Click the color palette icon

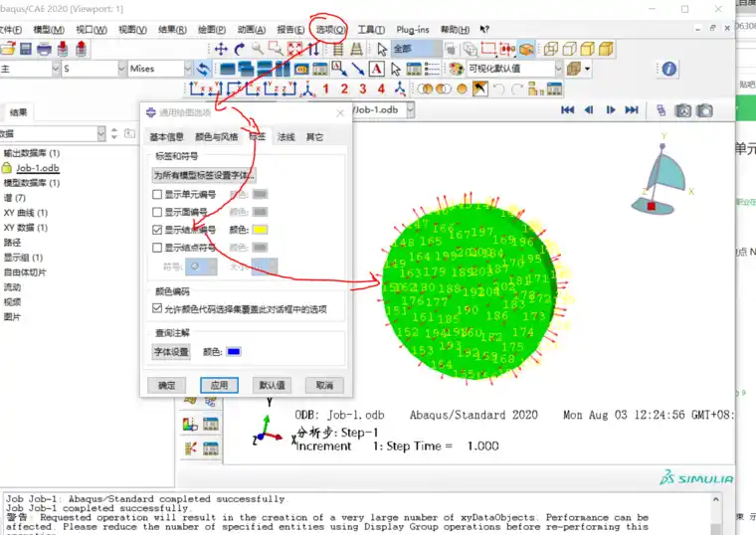tap(456, 69)
